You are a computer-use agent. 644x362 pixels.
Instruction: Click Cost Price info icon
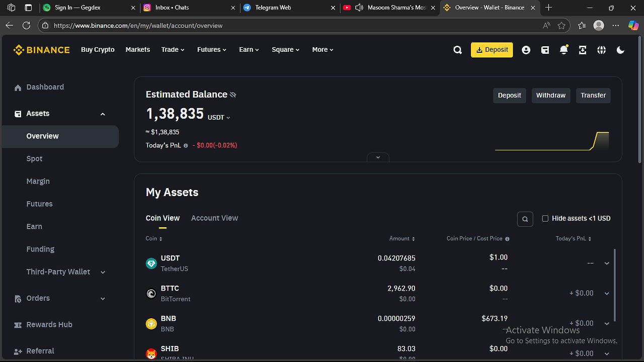pyautogui.click(x=507, y=239)
